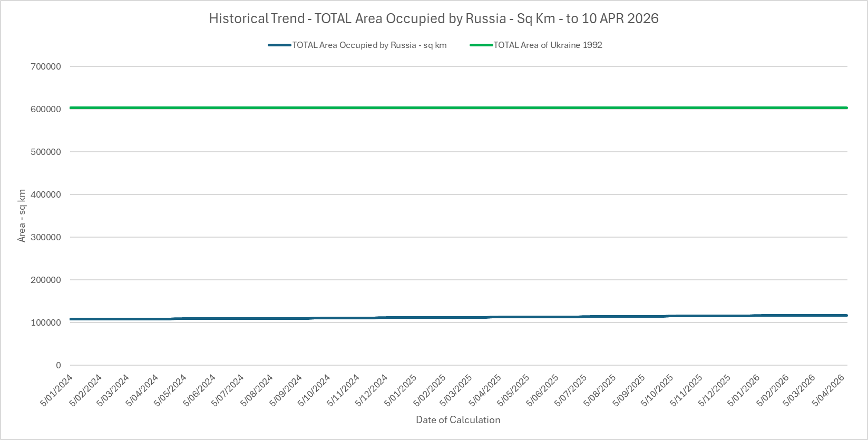Click the chart title text
Viewport: 868px width, 440px height.
pos(433,18)
